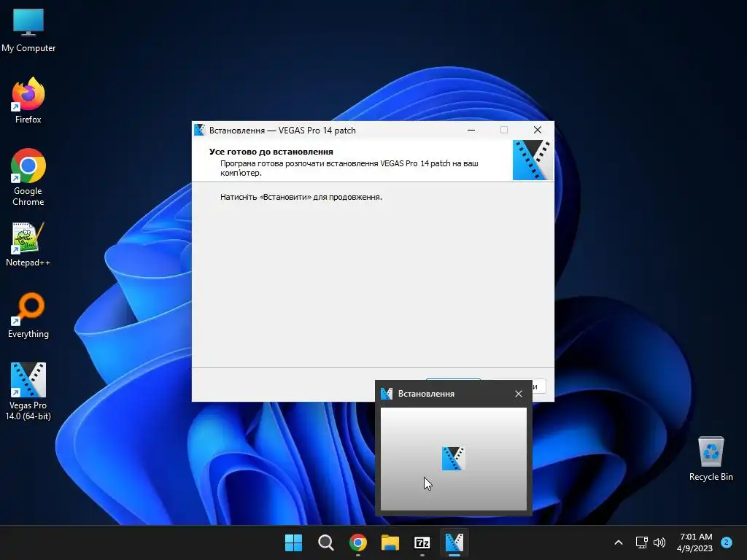The width and height of the screenshot is (747, 560).
Task: Open the My Computer desktop icon
Action: (28, 29)
